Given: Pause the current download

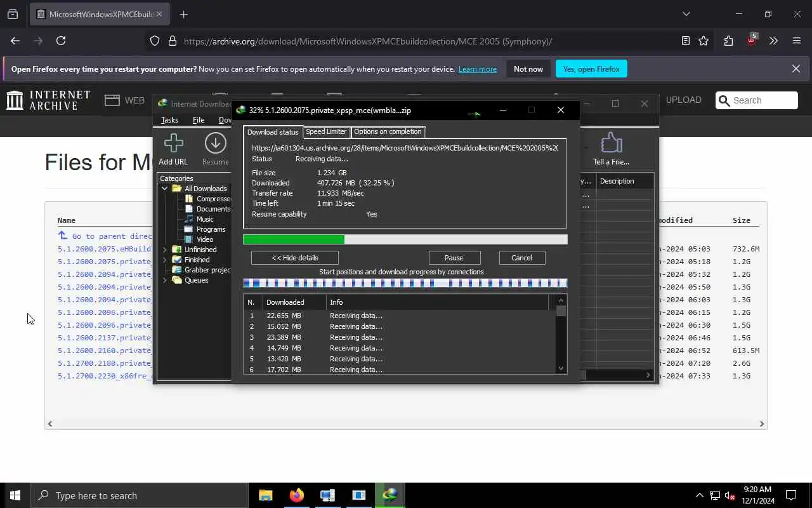Looking at the screenshot, I should [454, 258].
